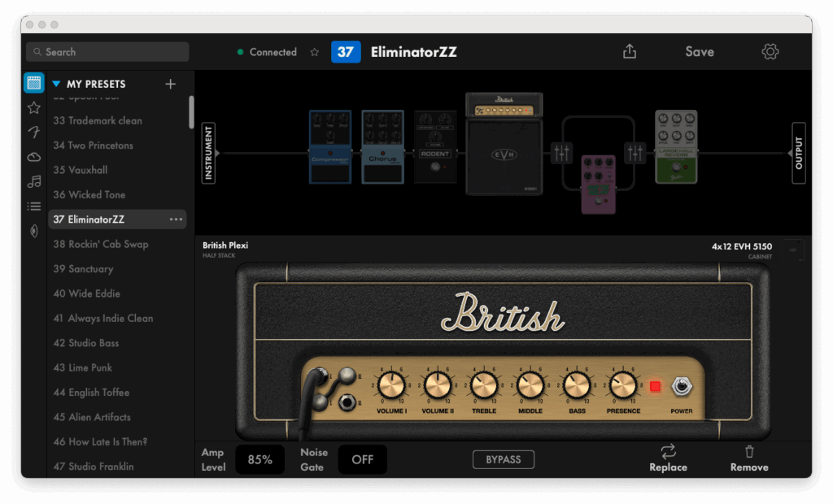Adjust the BASS knob
Viewport: 833px width, 504px height.
coord(577,385)
